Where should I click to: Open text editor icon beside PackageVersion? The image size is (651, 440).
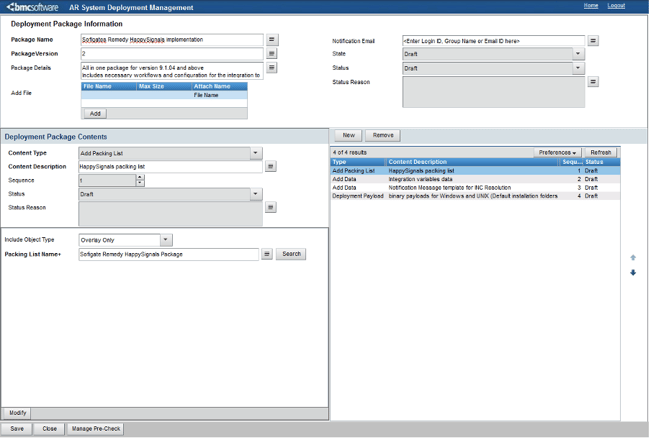point(272,54)
